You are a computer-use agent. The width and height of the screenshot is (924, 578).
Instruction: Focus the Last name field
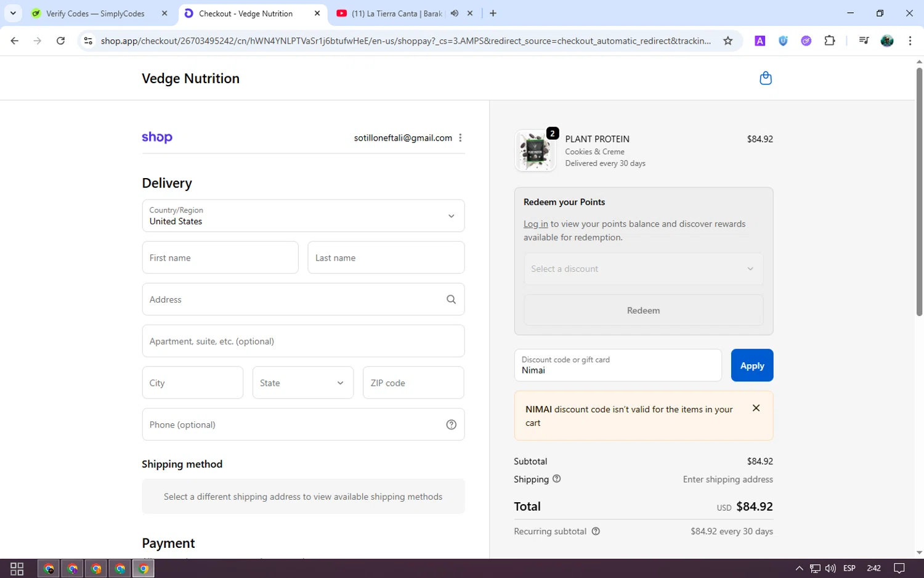[386, 258]
